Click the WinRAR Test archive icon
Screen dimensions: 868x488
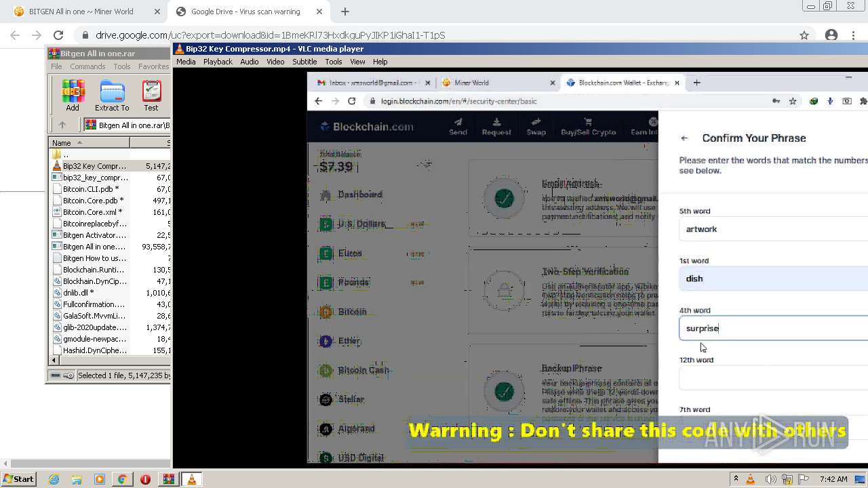pyautogui.click(x=151, y=96)
